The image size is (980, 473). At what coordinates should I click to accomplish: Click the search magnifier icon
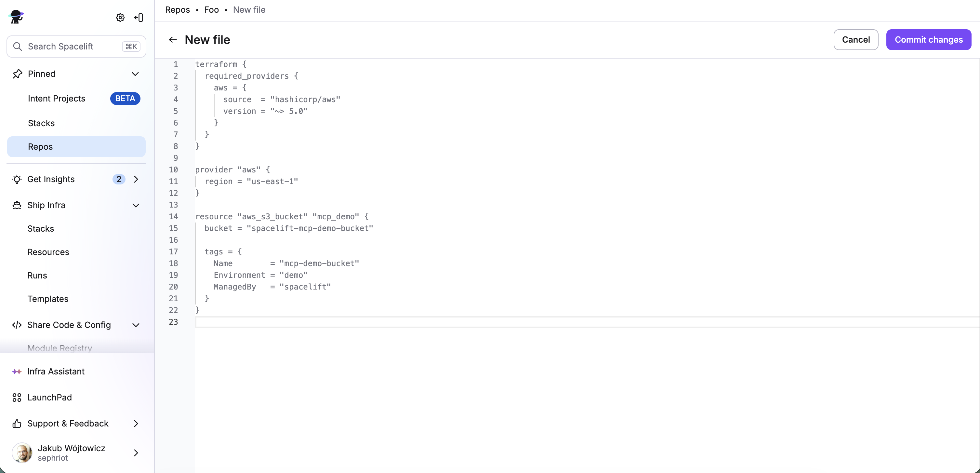point(18,46)
